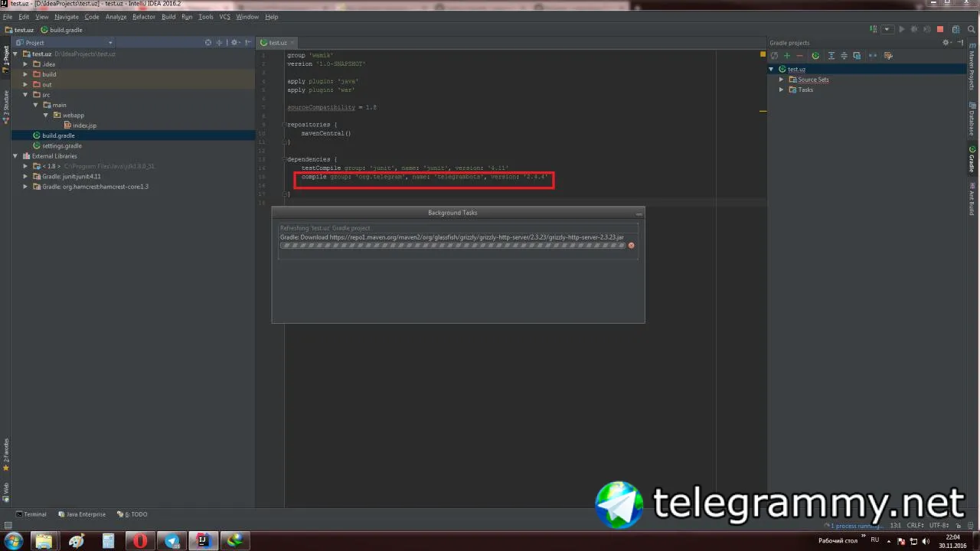Open Gradle settings wrench icon
The width and height of the screenshot is (980, 551).
click(888, 56)
